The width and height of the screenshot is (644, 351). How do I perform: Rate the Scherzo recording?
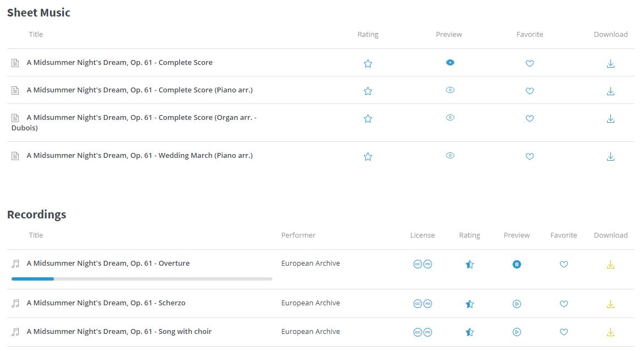pos(470,304)
